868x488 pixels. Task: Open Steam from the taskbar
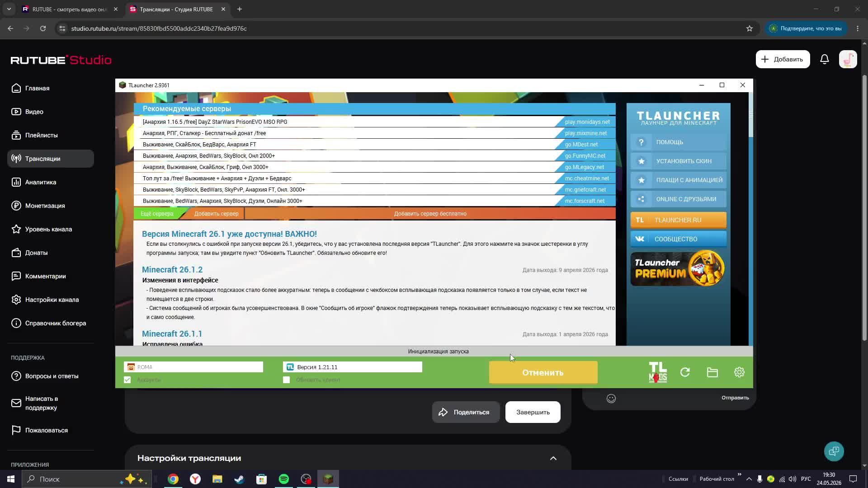click(x=240, y=479)
